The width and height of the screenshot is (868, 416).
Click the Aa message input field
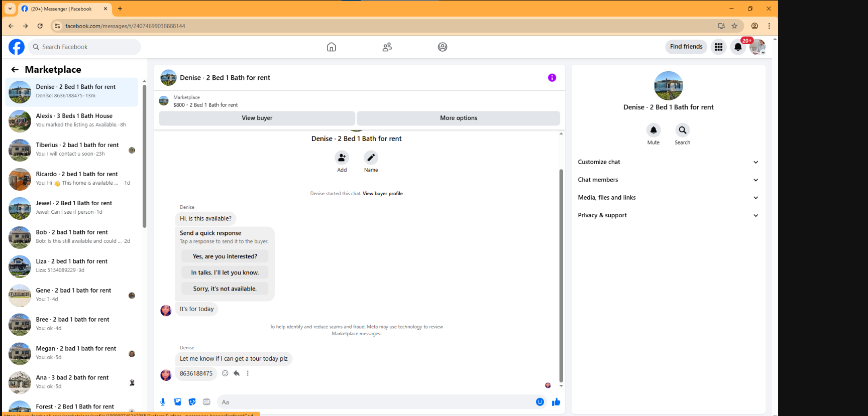(376, 402)
